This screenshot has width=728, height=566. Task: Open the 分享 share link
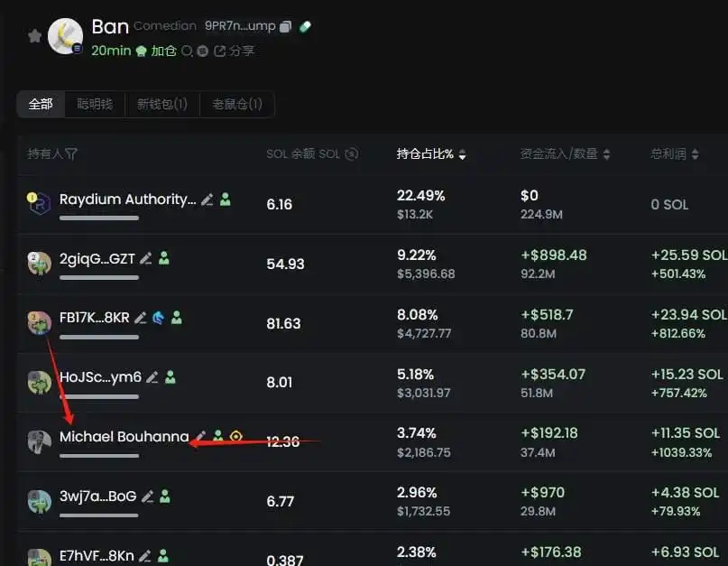tap(235, 51)
